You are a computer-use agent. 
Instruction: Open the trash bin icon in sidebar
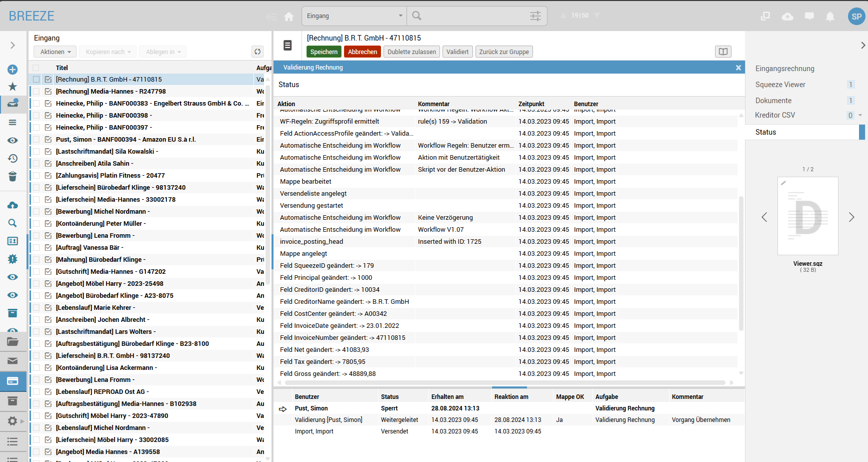coord(12,176)
